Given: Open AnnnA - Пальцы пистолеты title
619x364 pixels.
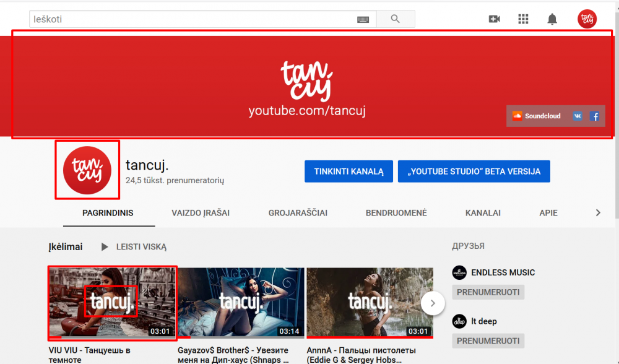Looking at the screenshot, I should click(361, 355).
